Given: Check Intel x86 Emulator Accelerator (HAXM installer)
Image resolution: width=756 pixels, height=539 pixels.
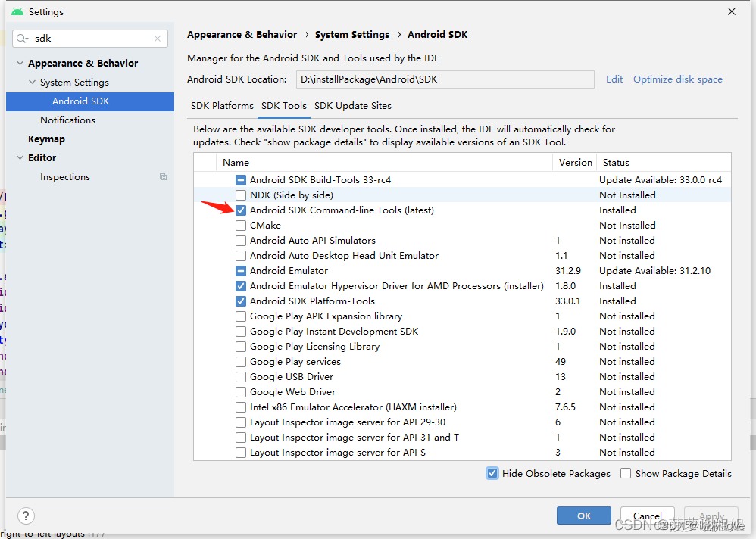Looking at the screenshot, I should 241,407.
